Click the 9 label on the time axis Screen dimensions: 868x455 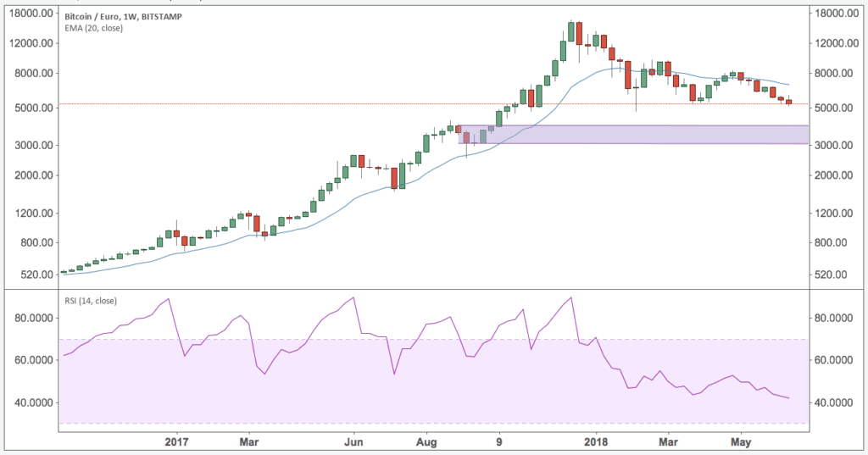click(x=499, y=441)
